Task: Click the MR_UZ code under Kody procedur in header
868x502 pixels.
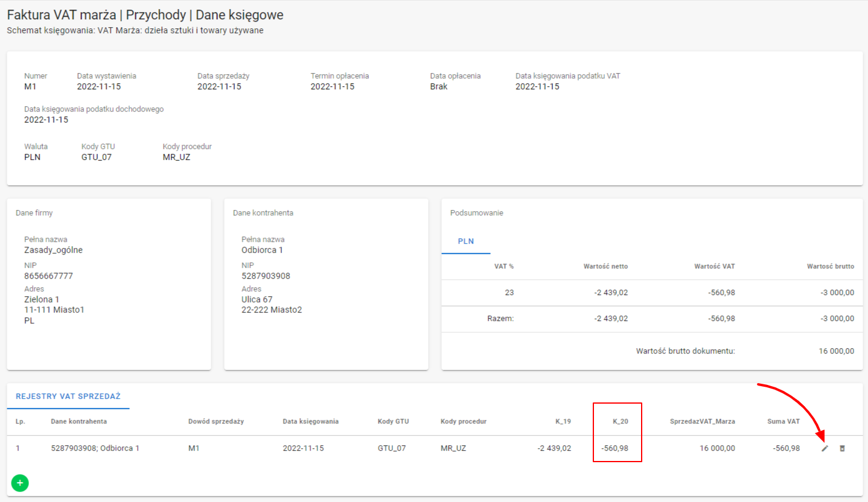Action: [176, 157]
